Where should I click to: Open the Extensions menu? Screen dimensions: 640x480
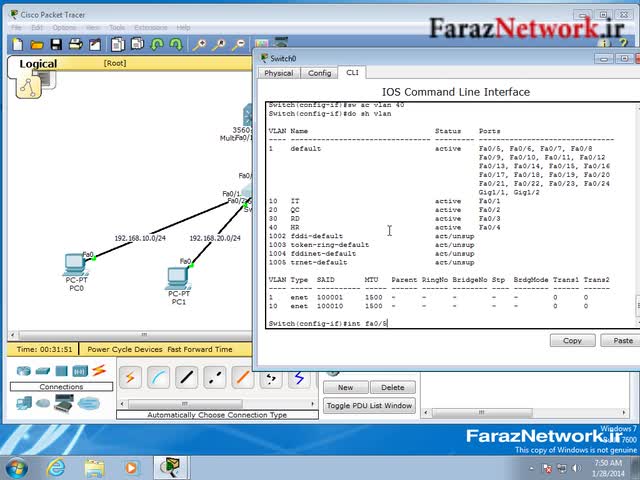pos(151,27)
